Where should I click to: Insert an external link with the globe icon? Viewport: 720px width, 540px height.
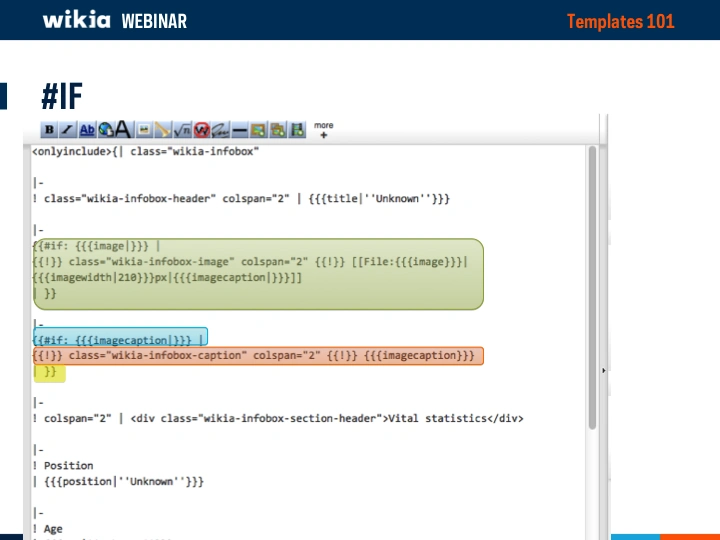point(105,130)
